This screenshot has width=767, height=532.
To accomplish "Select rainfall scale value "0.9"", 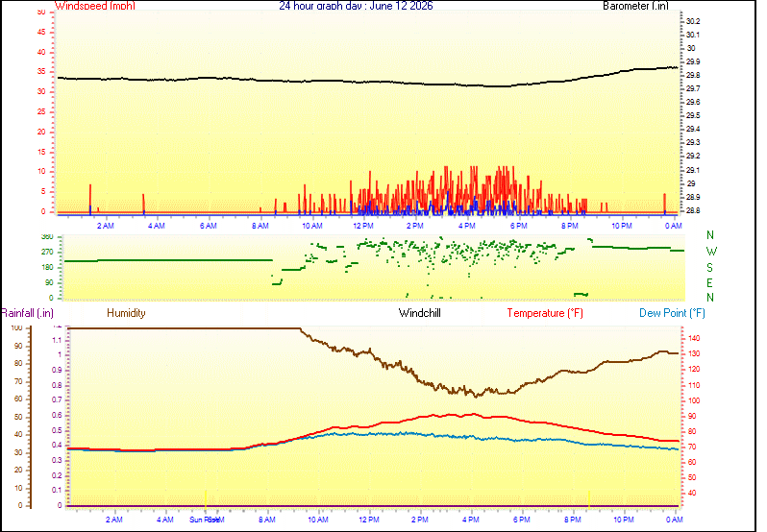I will point(58,370).
